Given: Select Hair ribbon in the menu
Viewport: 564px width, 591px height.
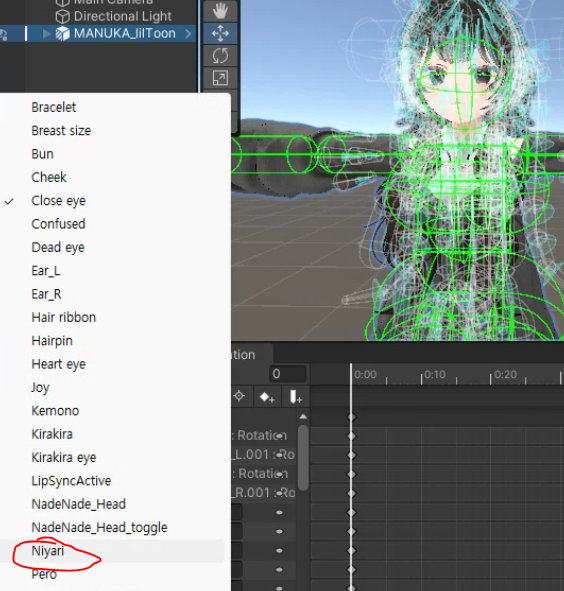Looking at the screenshot, I should (x=64, y=318).
